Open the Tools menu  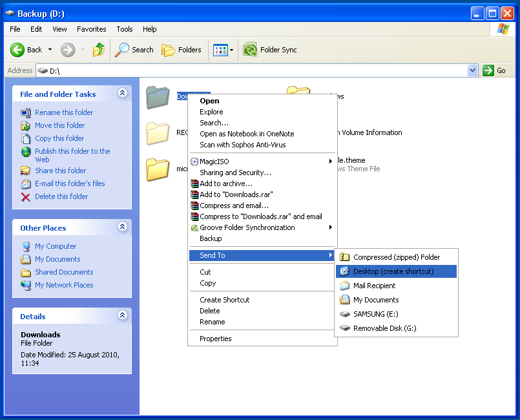125,29
